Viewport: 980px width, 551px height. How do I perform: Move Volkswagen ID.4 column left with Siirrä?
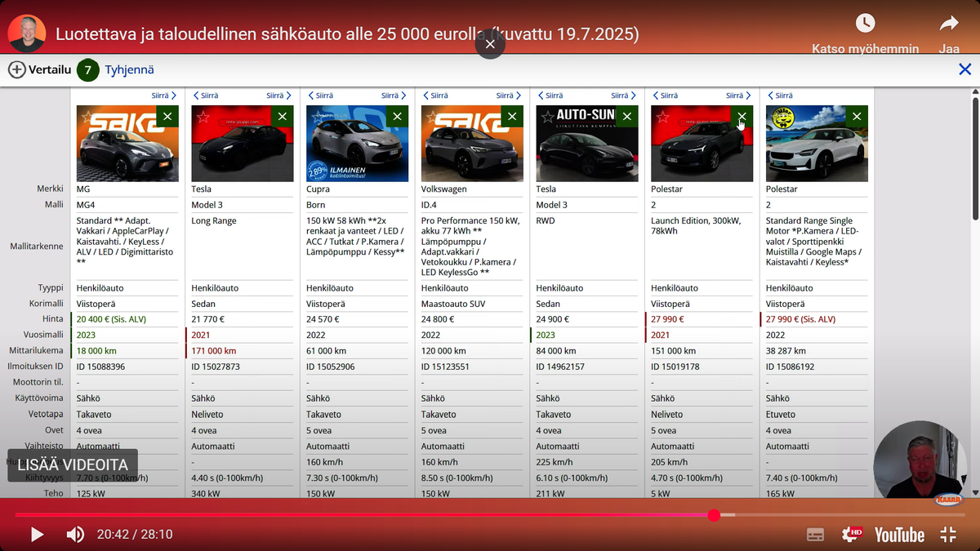435,96
